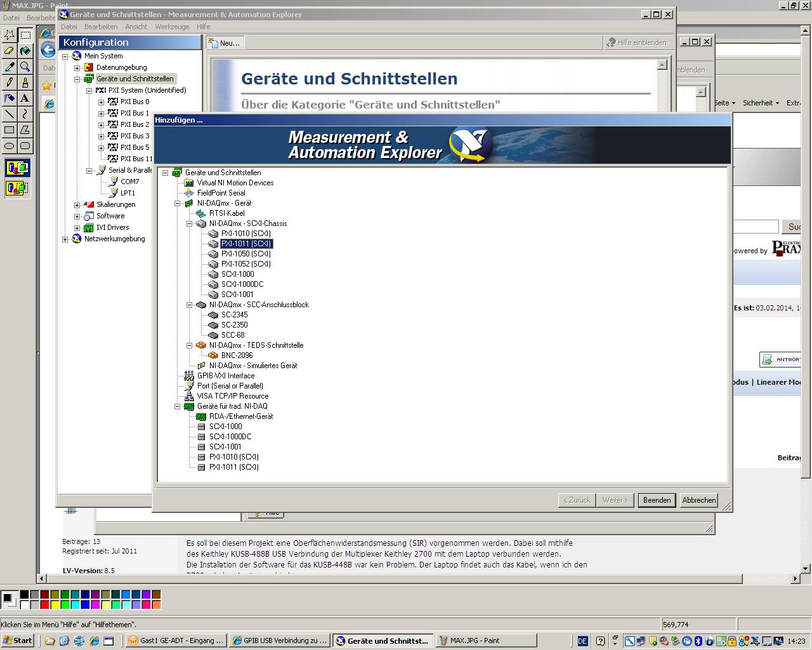Open the Datei menu in Measurement Explorer
The image size is (812, 650).
pos(69,27)
